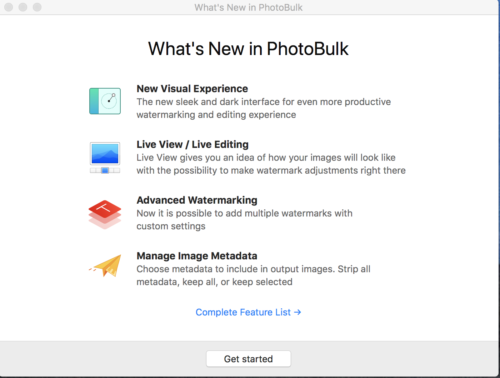This screenshot has height=378, width=500.
Task: Click the sleek and dark interface description
Action: [x=264, y=108]
